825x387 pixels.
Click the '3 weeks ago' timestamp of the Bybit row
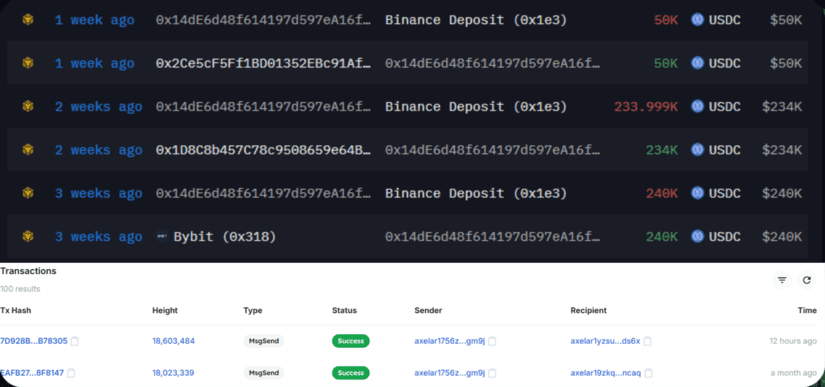coord(98,237)
